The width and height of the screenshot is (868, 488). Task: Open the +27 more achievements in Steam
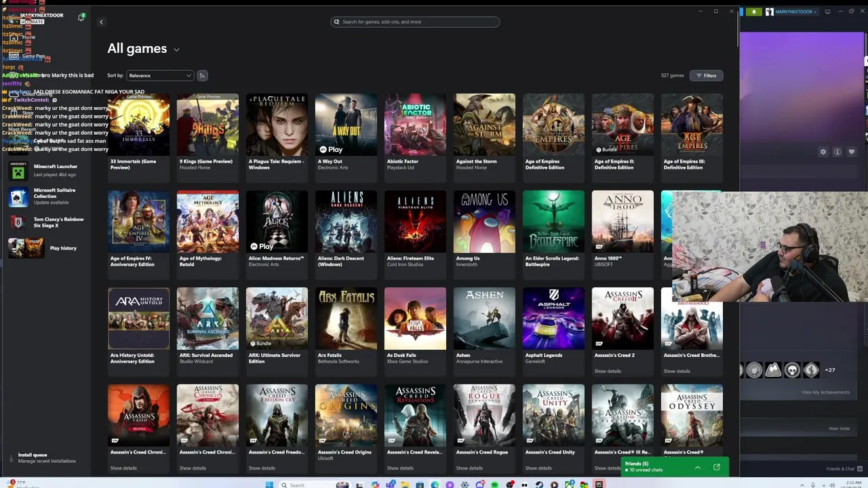[x=830, y=370]
